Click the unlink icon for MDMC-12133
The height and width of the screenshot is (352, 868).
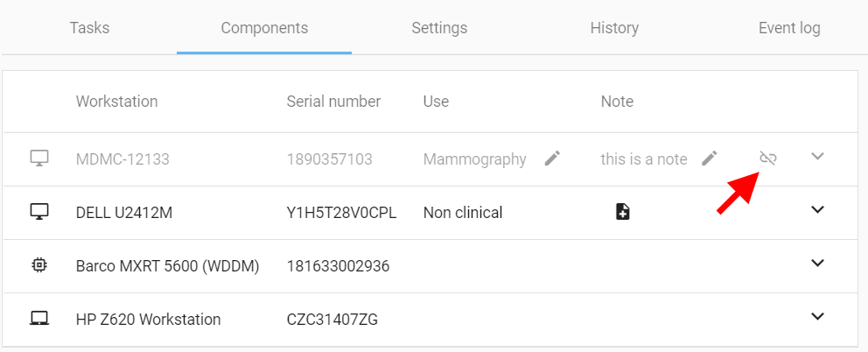[767, 158]
